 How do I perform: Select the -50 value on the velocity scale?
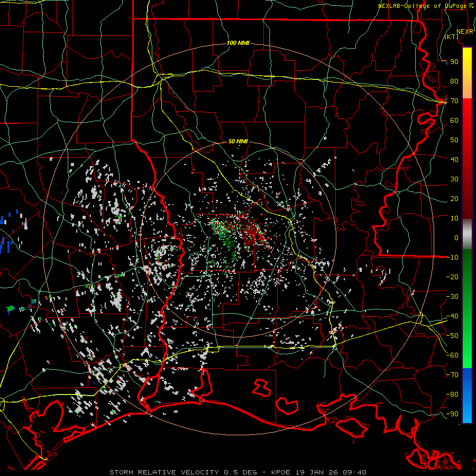pos(452,336)
